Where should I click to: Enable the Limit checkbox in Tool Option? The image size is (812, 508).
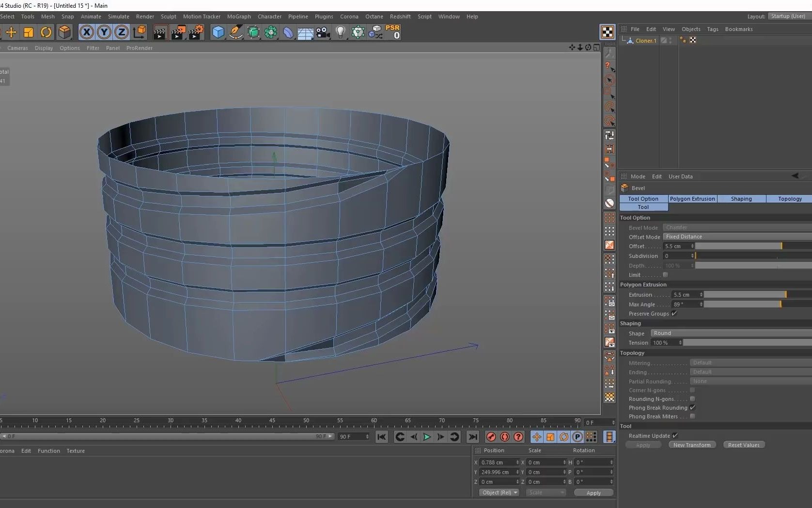tap(665, 275)
